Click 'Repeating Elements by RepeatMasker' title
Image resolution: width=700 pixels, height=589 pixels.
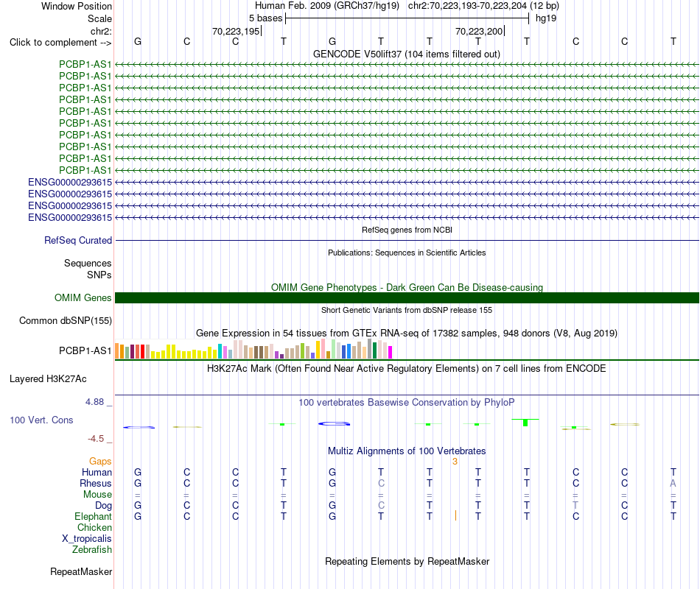(x=407, y=561)
